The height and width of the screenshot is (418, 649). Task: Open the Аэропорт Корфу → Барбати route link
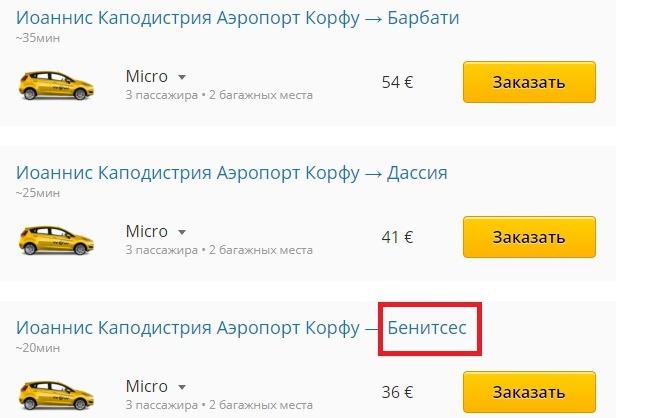238,18
